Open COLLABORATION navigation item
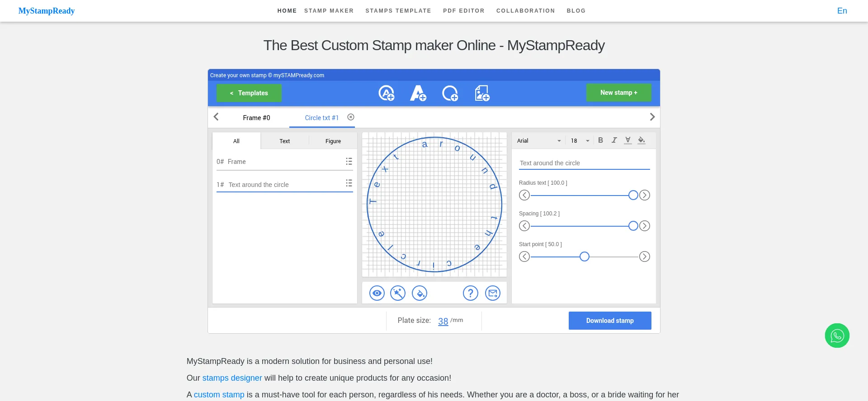Image resolution: width=868 pixels, height=401 pixels. 525,11
